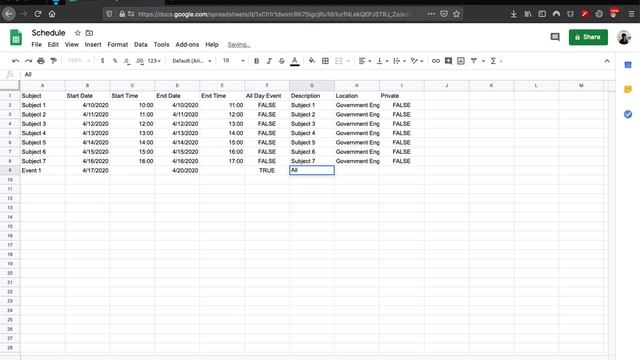Reload the page in browser
The width and height of the screenshot is (640, 360).
point(38,14)
